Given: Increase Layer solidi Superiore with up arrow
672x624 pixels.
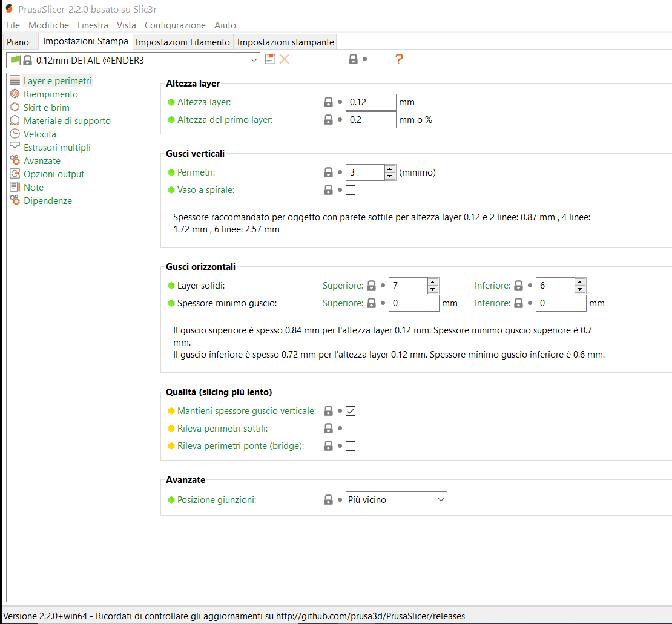Looking at the screenshot, I should click(x=433, y=281).
